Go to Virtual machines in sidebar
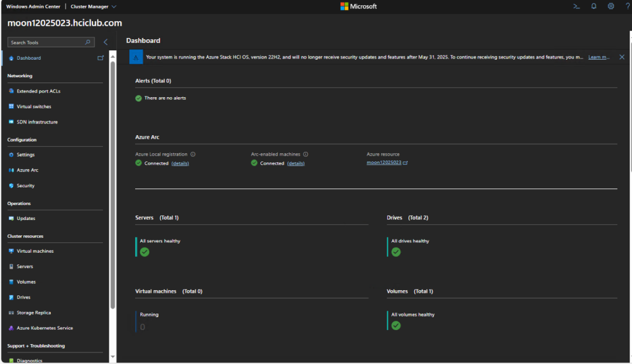This screenshot has width=632, height=364. click(35, 251)
